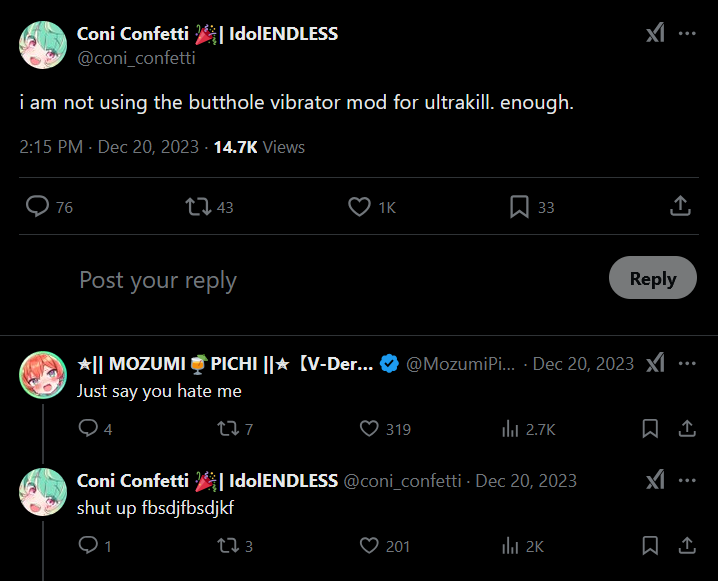Bookmark the main post with 33 bookmarks
Viewport: 718px width, 581px height.
pyautogui.click(x=519, y=206)
